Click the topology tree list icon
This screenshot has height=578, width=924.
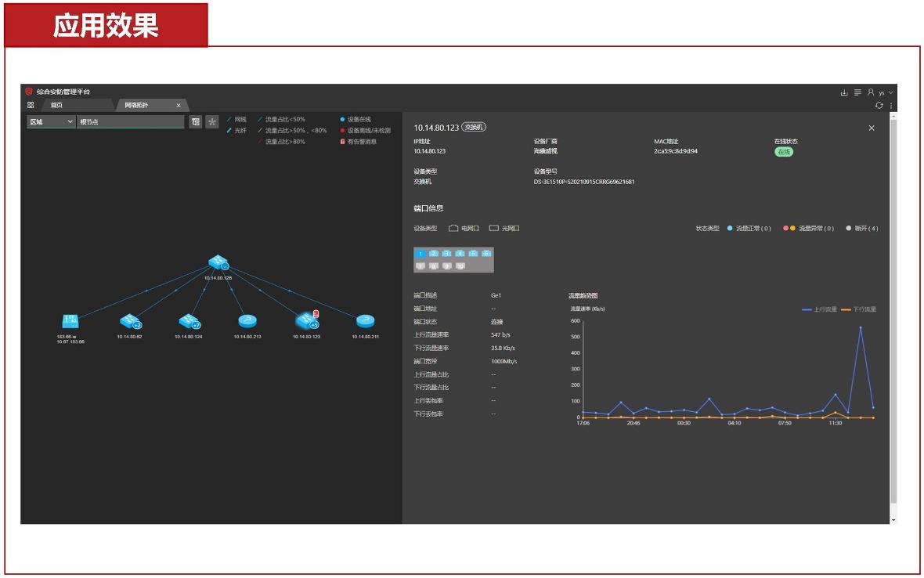(x=196, y=122)
